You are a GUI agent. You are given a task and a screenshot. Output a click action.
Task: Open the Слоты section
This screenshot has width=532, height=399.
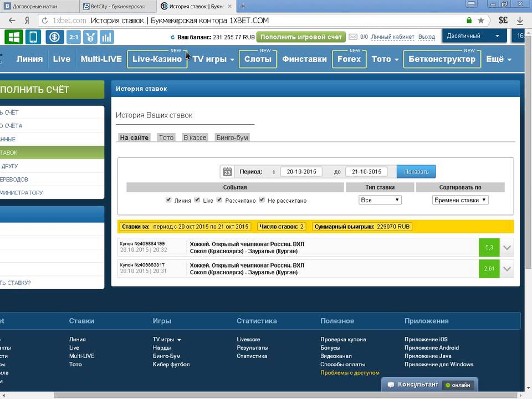[258, 59]
